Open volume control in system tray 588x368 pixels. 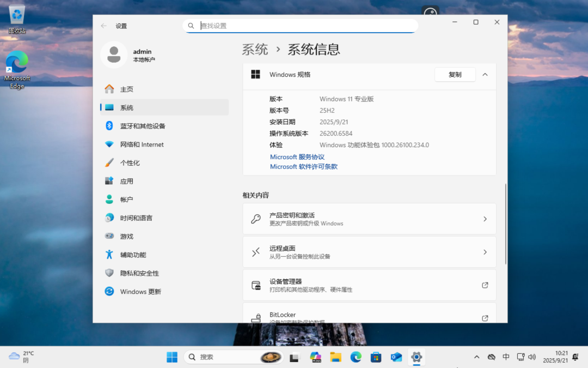[532, 357]
